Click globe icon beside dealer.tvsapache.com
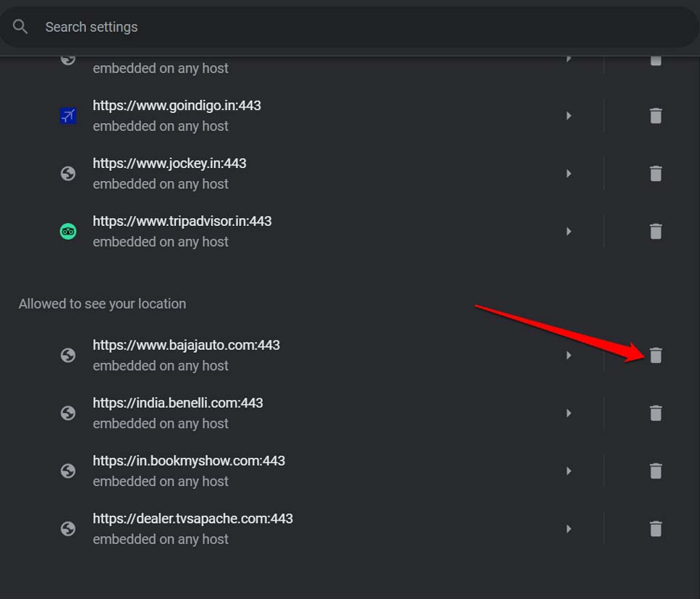700x599 pixels. (x=68, y=529)
